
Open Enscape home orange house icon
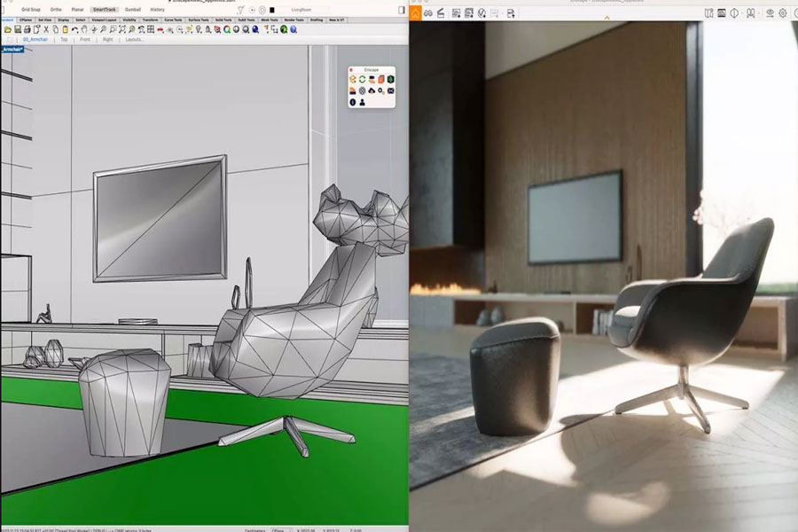click(415, 14)
